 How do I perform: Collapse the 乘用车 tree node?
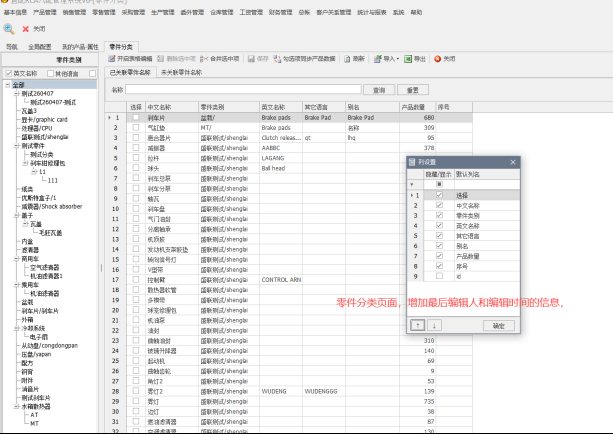(16, 285)
